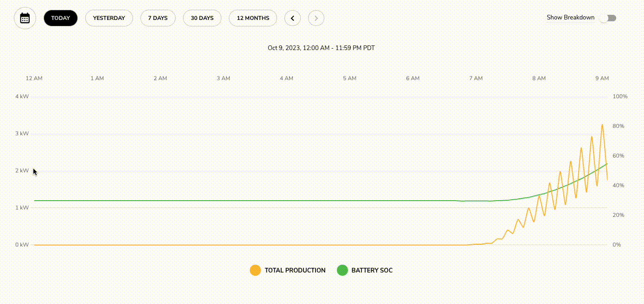Click the 20% axis label
The height and width of the screenshot is (304, 644).
619,215
